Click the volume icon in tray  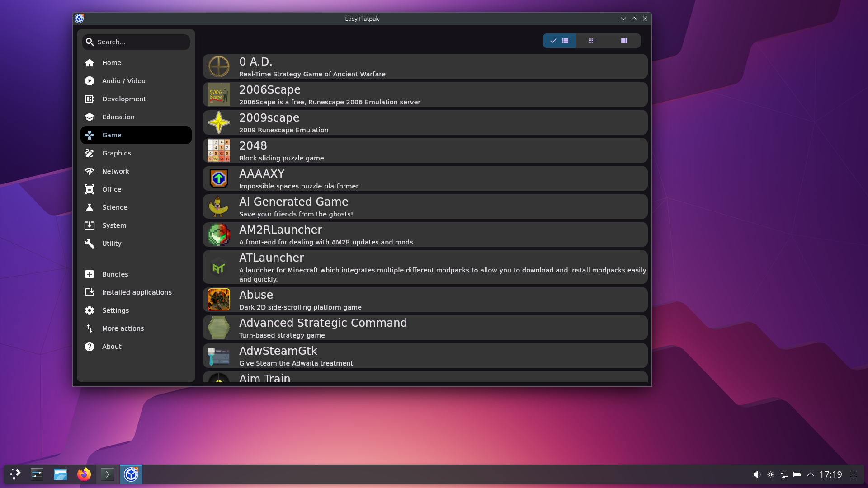[757, 474]
